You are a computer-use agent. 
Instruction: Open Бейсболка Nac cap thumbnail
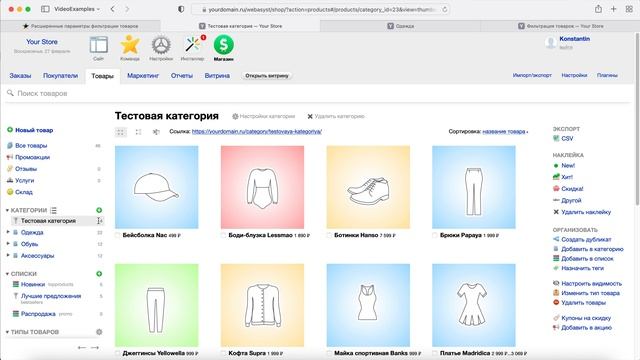pyautogui.click(x=157, y=187)
